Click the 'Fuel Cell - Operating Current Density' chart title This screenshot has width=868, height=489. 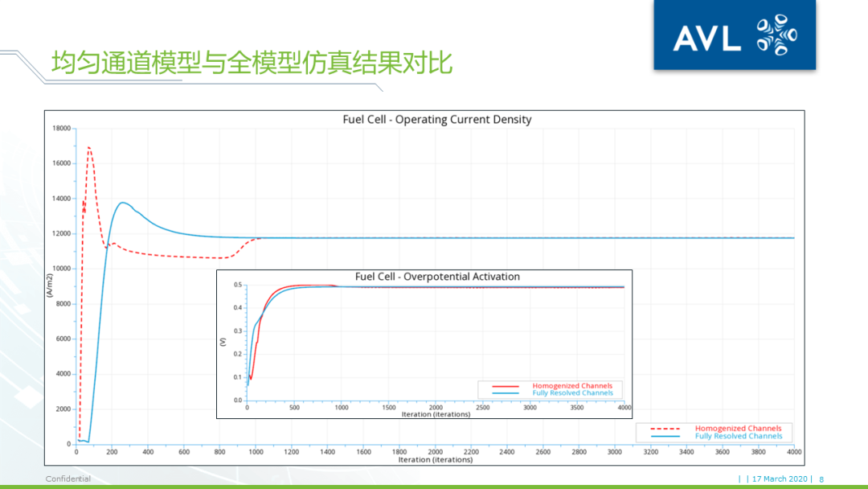point(436,120)
